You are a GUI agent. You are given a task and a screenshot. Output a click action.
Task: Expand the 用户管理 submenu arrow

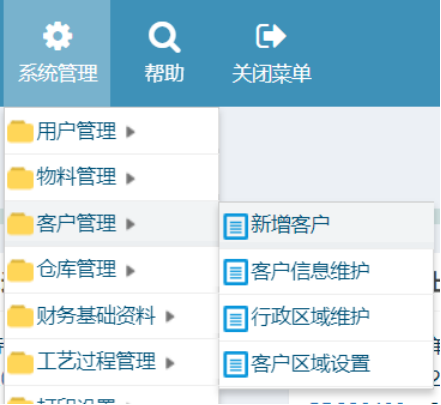pos(130,132)
